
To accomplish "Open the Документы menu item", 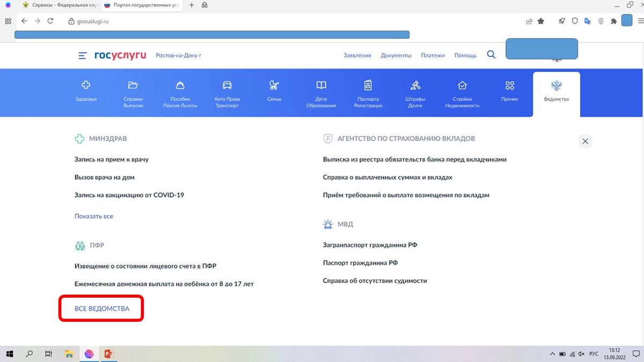I will pyautogui.click(x=396, y=55).
